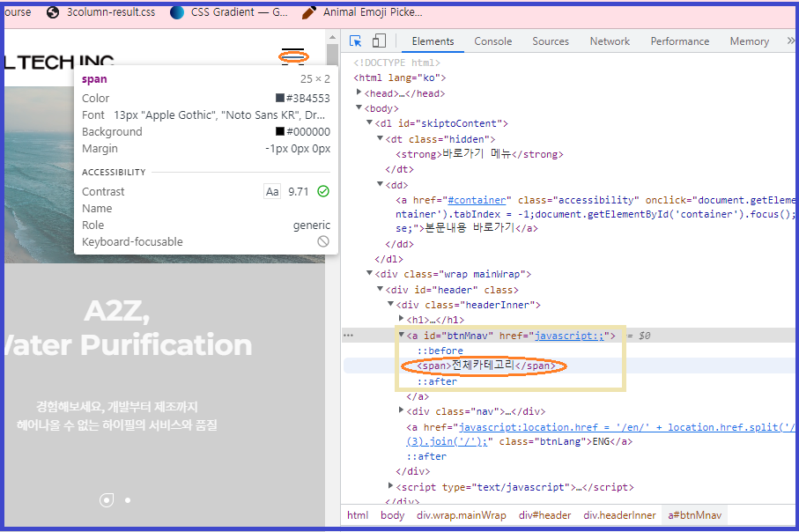The image size is (799, 532).
Task: Select div#header in the breadcrumb
Action: tap(544, 515)
